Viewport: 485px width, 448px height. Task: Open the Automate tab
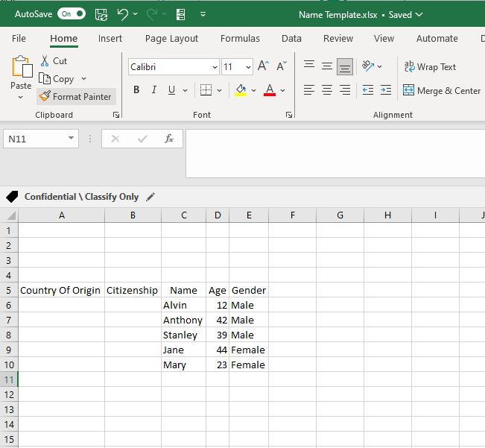pos(437,38)
